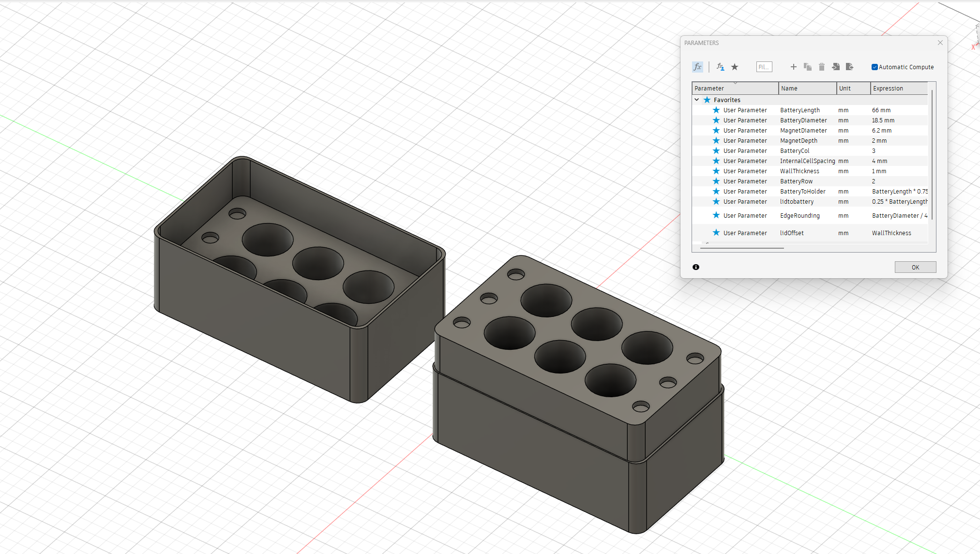Image resolution: width=980 pixels, height=554 pixels.
Task: Edit the '4 mm' expression cell
Action: pyautogui.click(x=880, y=161)
